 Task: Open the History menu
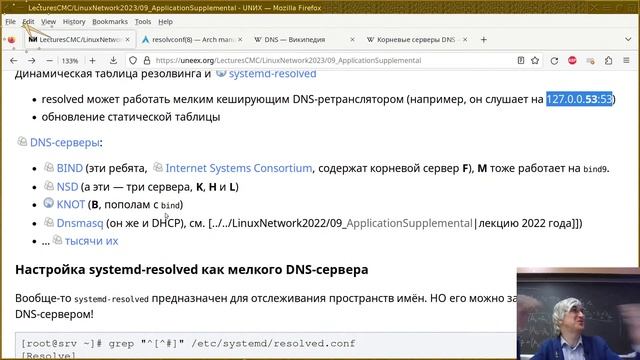74,22
